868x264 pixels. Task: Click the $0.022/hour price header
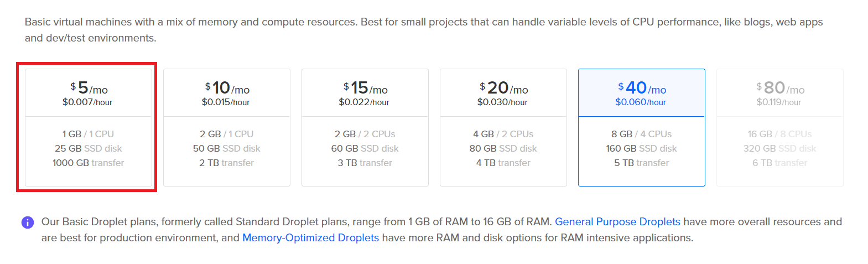pyautogui.click(x=364, y=102)
